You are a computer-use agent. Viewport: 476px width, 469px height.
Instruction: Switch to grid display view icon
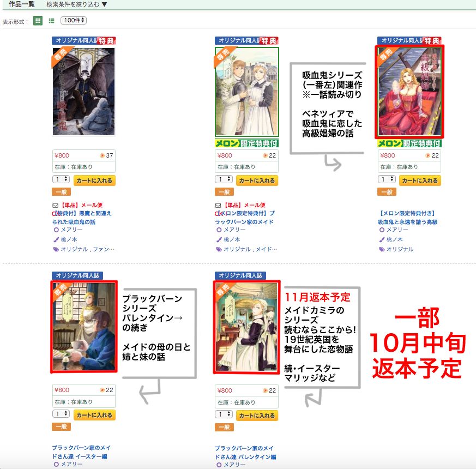tap(38, 21)
